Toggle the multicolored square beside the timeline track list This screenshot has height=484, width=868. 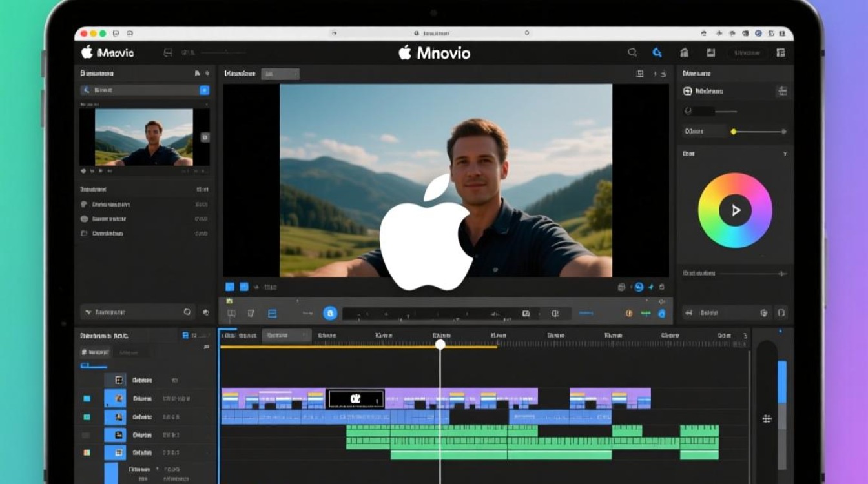tap(87, 453)
